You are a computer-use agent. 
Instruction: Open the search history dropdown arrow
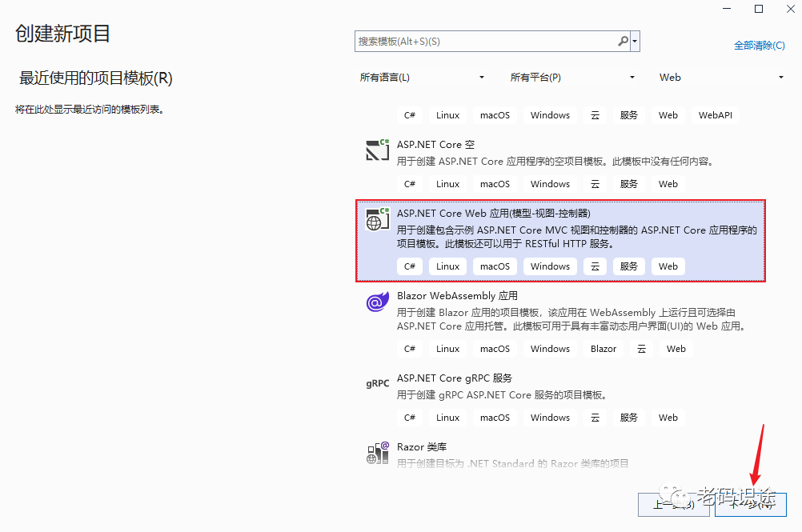tap(635, 41)
